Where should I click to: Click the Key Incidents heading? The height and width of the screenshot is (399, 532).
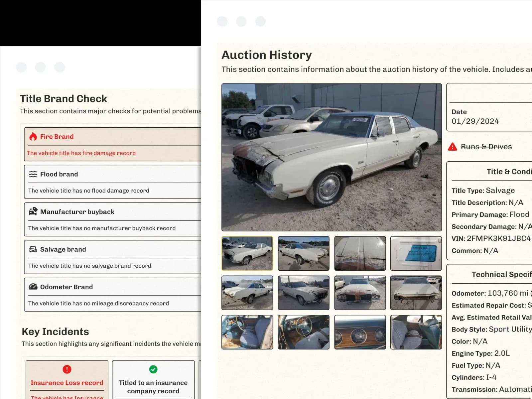pos(55,332)
